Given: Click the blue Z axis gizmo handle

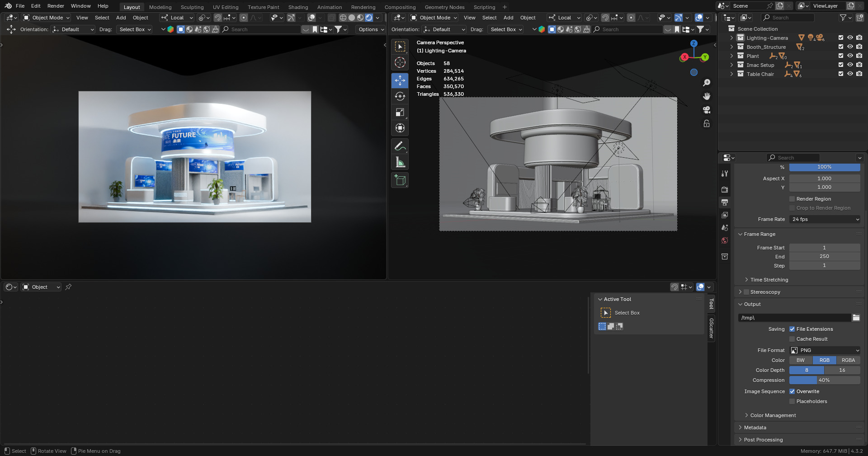Looking at the screenshot, I should click(694, 43).
